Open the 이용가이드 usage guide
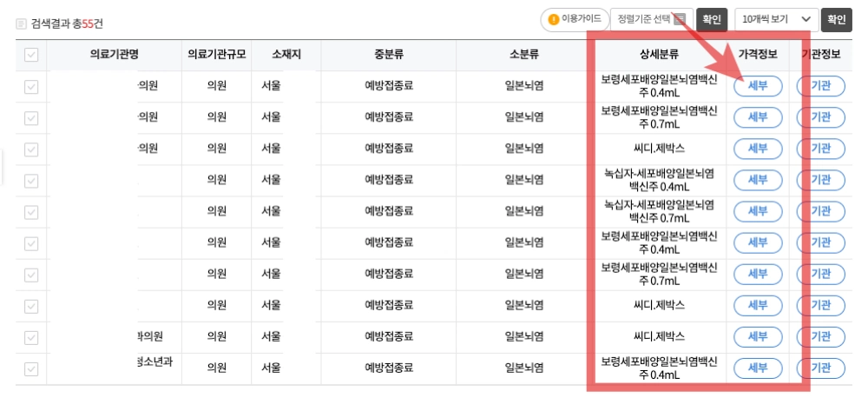Image resolution: width=868 pixels, height=398 pixels. point(575,19)
